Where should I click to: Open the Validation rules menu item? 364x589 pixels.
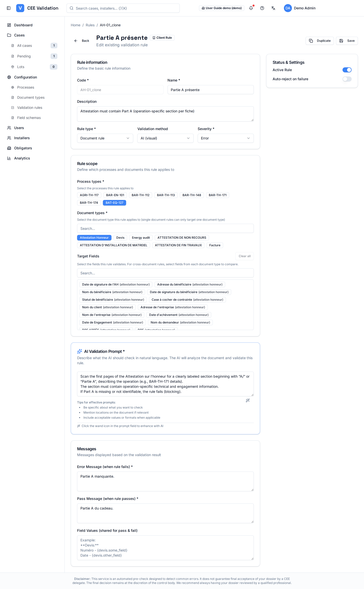coord(30,107)
